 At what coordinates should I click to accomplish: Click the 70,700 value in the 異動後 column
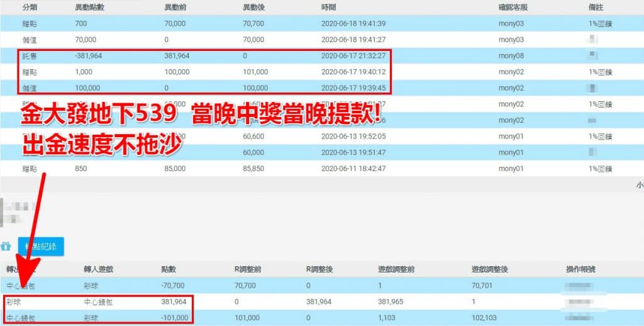253,24
